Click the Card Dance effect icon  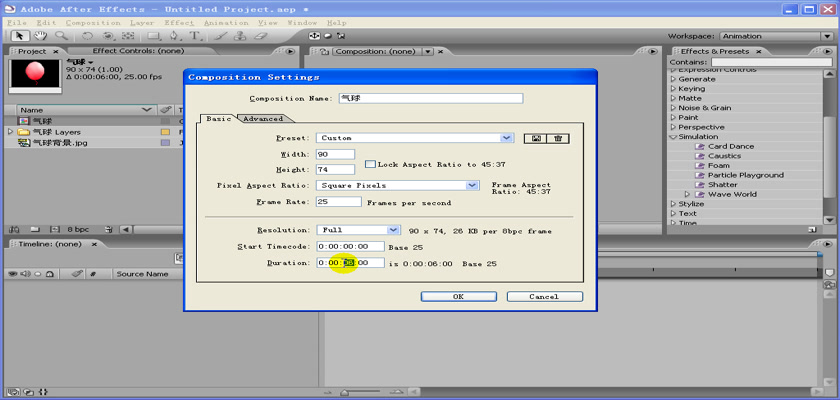pyautogui.click(x=700, y=146)
